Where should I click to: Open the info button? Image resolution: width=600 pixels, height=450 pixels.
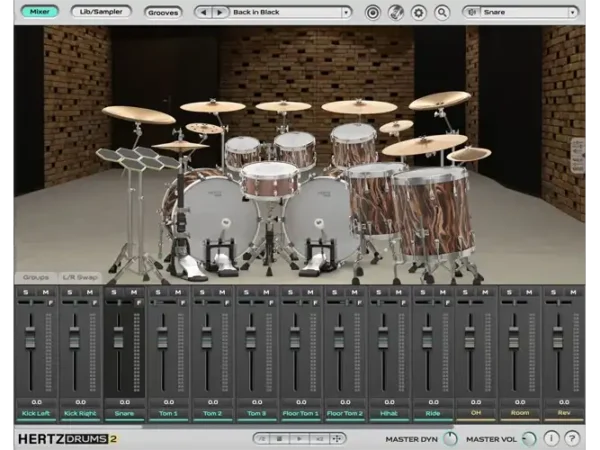coord(551,438)
